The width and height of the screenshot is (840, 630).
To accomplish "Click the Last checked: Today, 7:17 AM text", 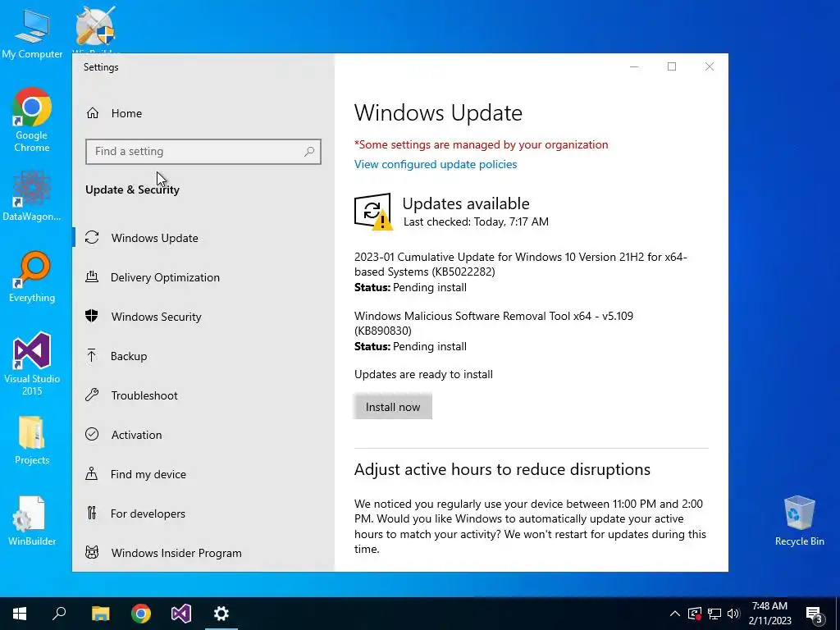I will (476, 221).
